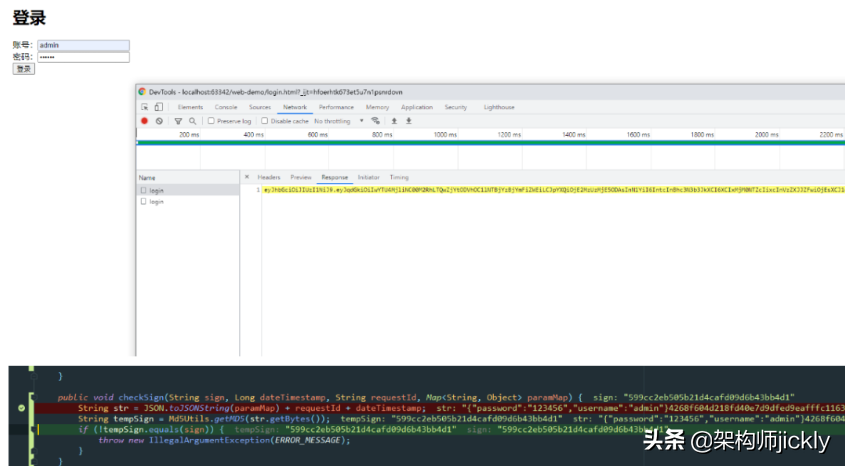Show the request Preview tab
The width and height of the screenshot is (845, 466).
click(301, 177)
